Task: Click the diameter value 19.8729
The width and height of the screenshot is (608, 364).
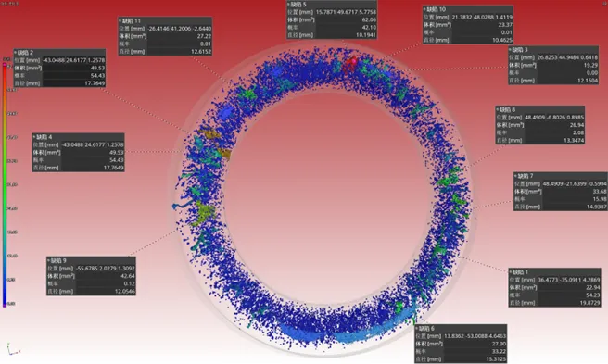Action: (589, 303)
